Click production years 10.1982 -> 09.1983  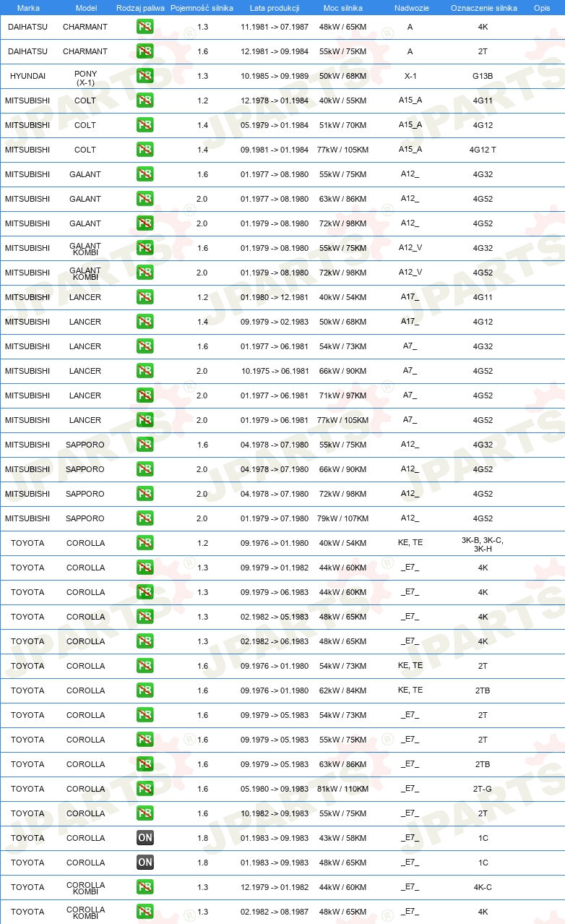(x=275, y=813)
